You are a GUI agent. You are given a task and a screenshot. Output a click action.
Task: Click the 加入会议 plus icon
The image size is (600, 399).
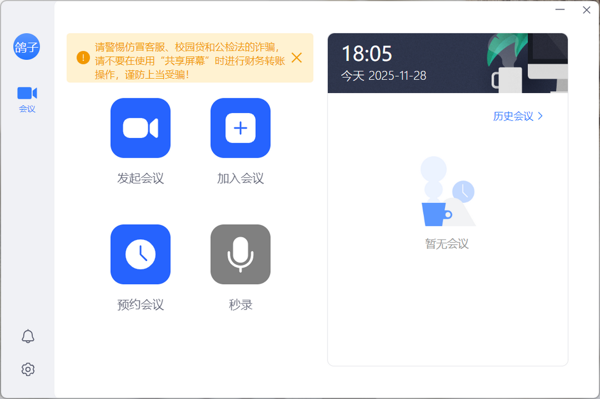pyautogui.click(x=240, y=128)
